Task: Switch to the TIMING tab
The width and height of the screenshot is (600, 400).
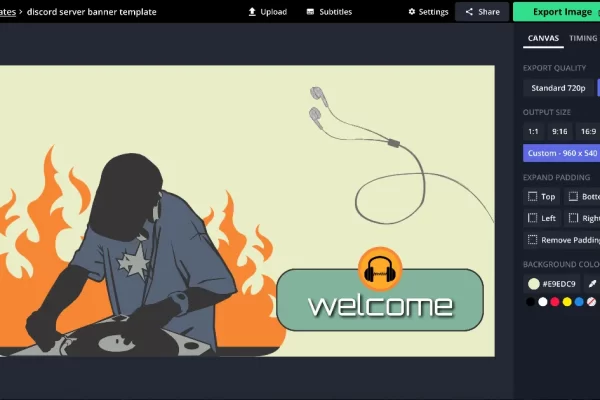Action: (x=583, y=38)
